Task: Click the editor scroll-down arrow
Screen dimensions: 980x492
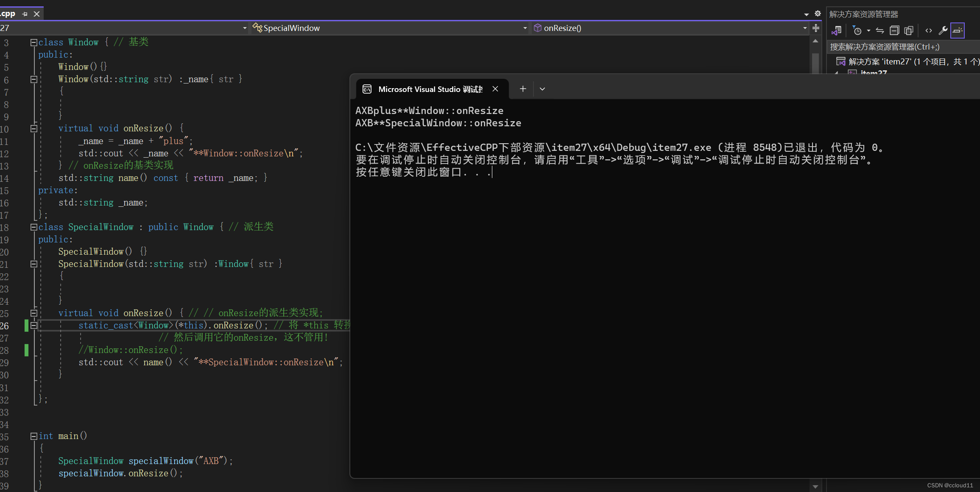Action: click(815, 486)
